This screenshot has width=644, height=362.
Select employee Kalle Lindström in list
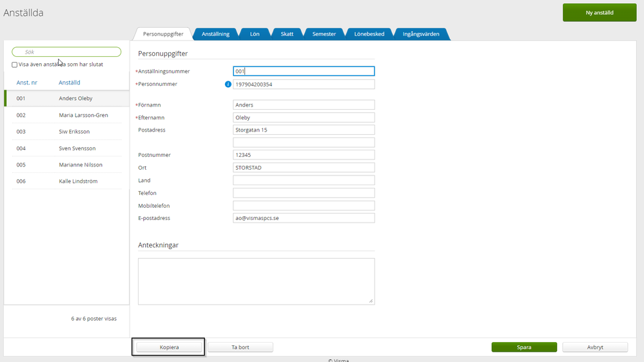pos(77,181)
